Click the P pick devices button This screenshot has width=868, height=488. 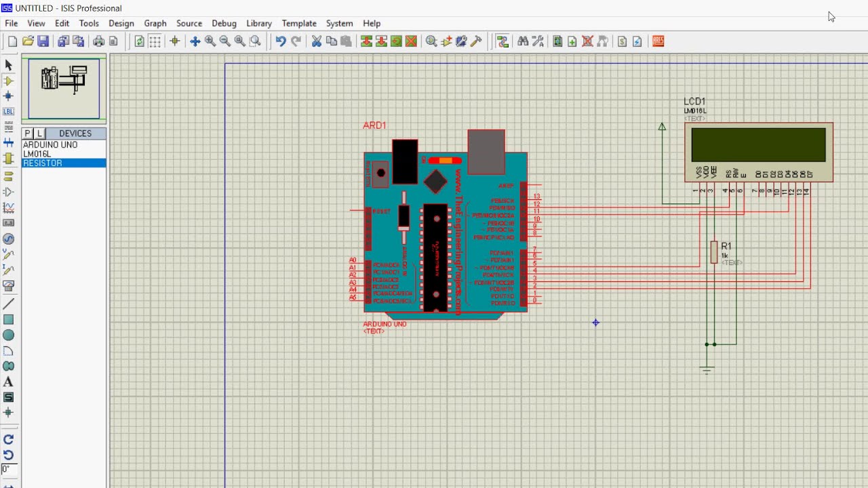tap(28, 134)
